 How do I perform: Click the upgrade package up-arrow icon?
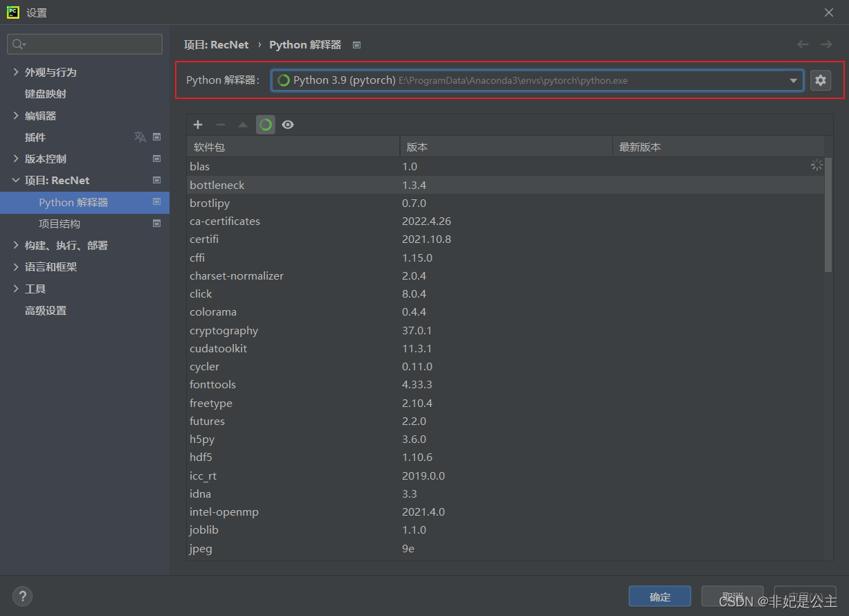243,125
